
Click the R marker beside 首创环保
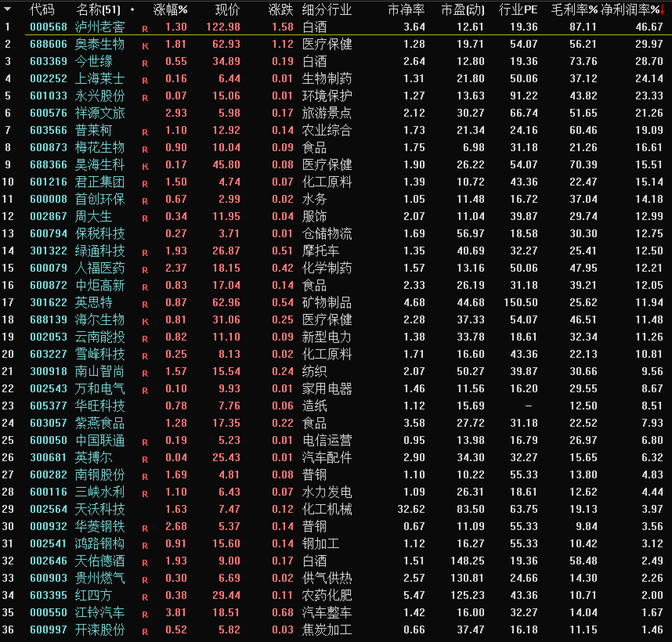tap(145, 201)
